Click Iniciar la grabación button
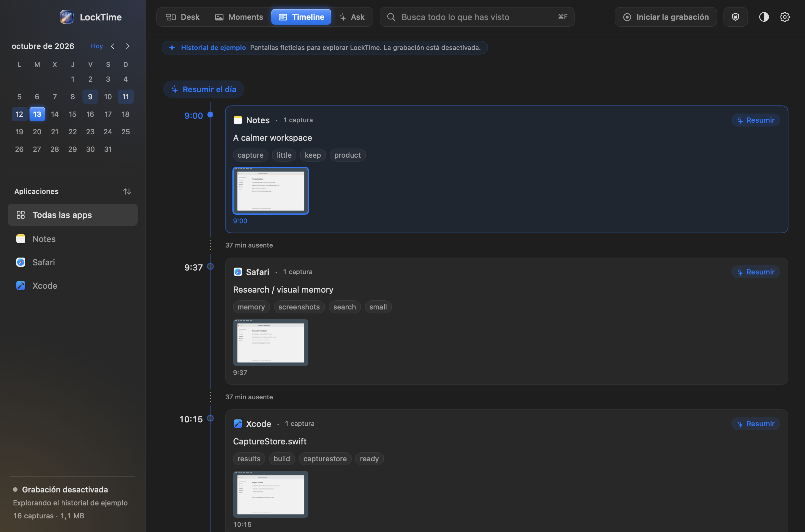 pyautogui.click(x=666, y=17)
